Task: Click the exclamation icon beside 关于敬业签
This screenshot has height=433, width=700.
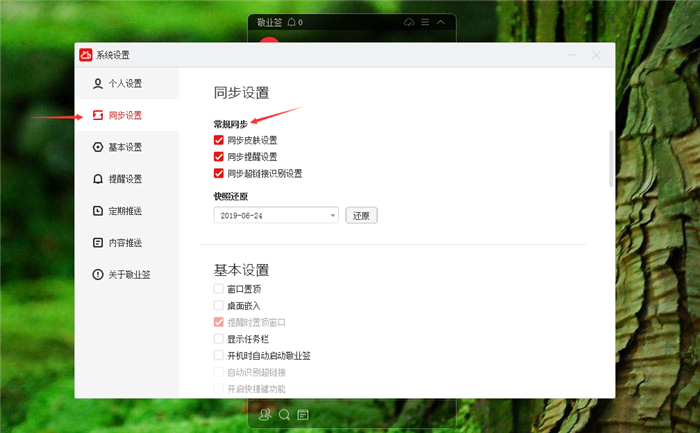Action: (97, 275)
